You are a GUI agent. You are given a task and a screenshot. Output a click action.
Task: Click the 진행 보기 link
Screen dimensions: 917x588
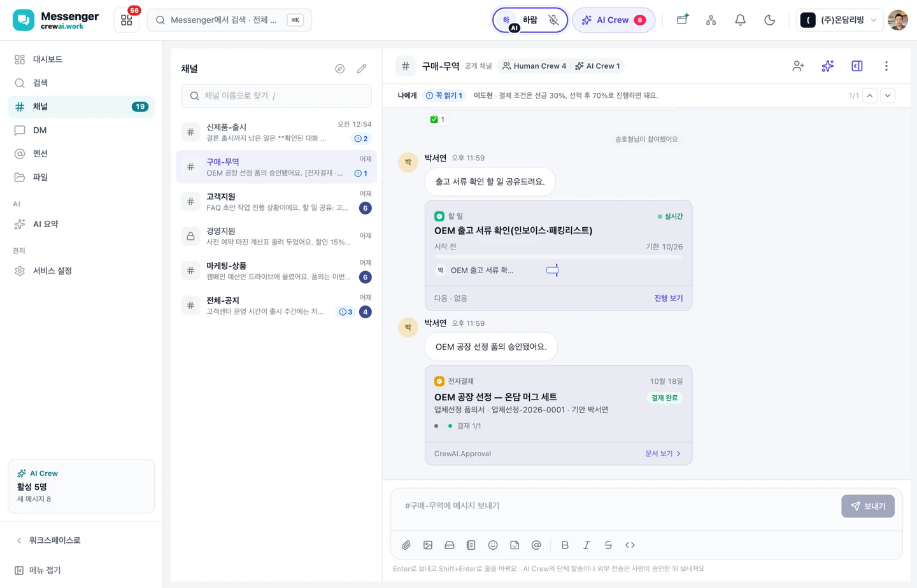click(x=669, y=298)
